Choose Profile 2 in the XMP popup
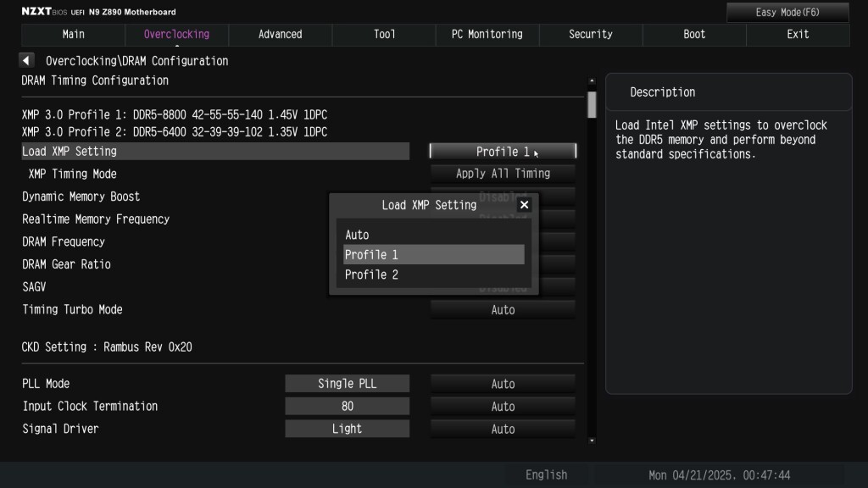Image resolution: width=868 pixels, height=488 pixels. [x=433, y=274]
